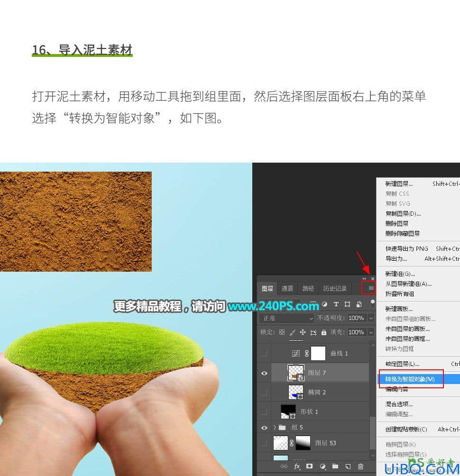This screenshot has height=476, width=460.
Task: Open the fx layer style button
Action: click(297, 467)
